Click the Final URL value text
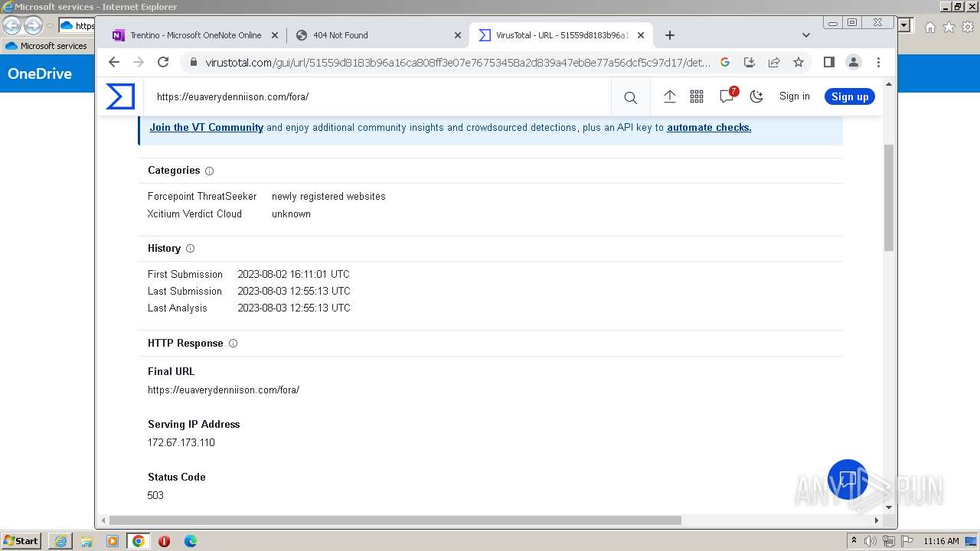This screenshot has width=980, height=551. [224, 390]
